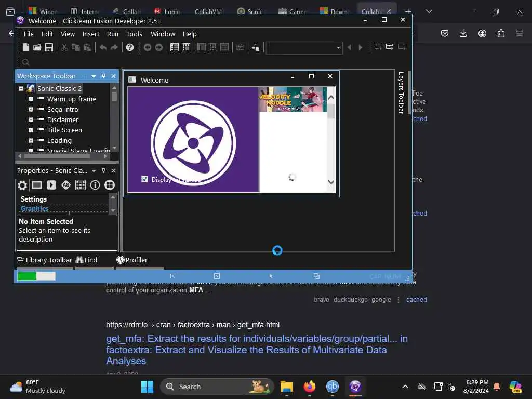Select the Window properties tab icon

[37, 185]
